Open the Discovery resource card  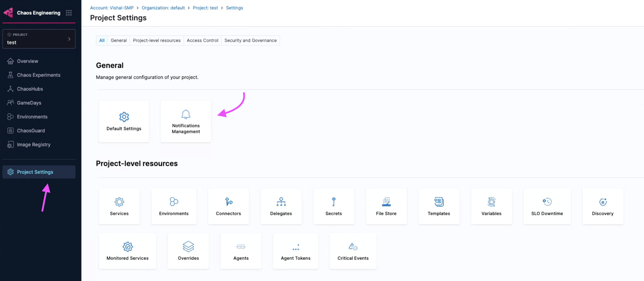(x=603, y=206)
